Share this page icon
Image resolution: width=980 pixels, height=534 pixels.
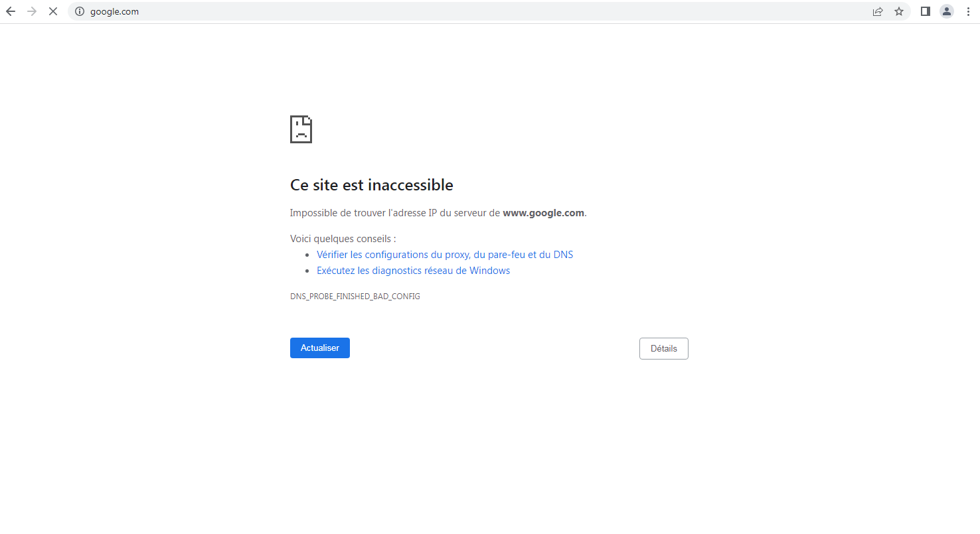(878, 11)
